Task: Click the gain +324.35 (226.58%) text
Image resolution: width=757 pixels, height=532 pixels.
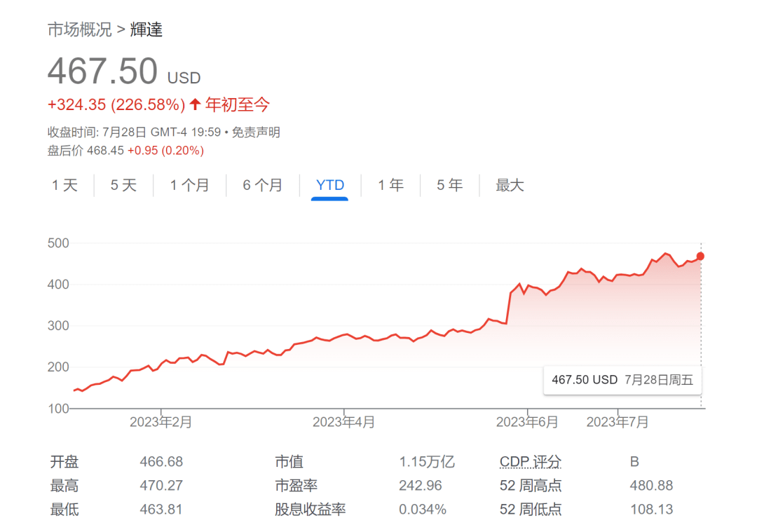Action: tap(116, 104)
